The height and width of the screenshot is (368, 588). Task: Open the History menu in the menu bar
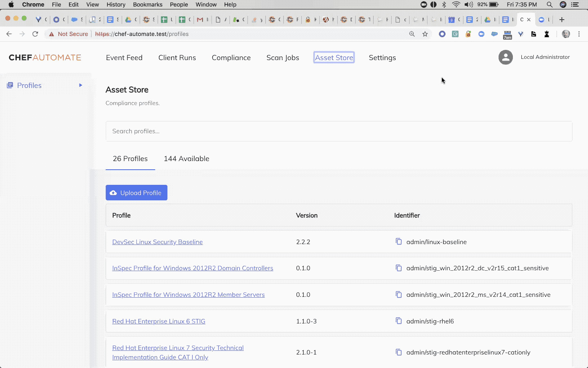(116, 4)
